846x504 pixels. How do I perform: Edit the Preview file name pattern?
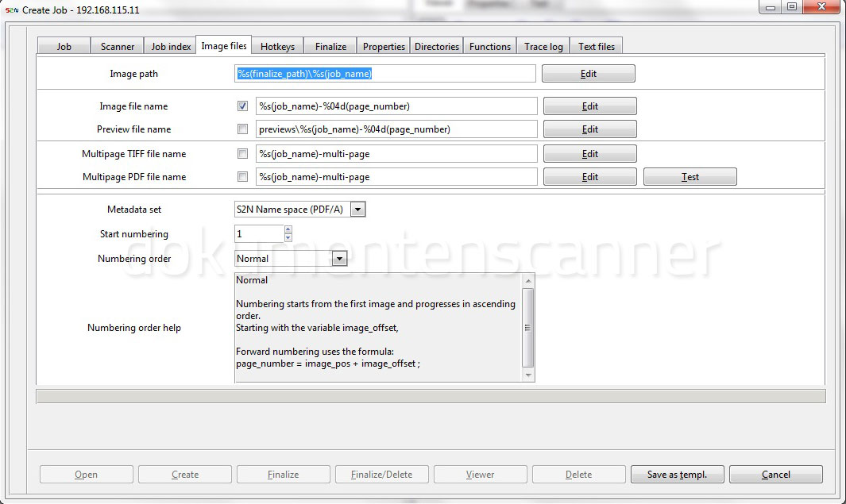point(589,129)
